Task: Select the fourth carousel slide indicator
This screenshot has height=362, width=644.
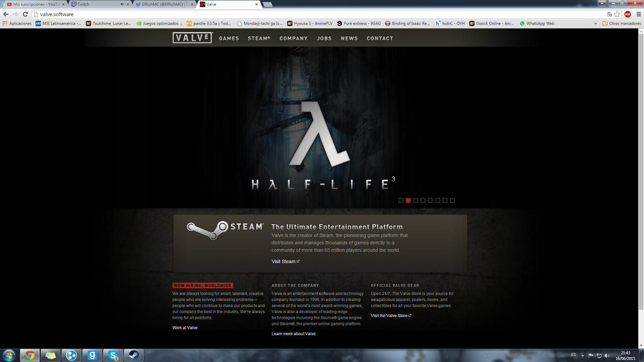Action: [423, 201]
